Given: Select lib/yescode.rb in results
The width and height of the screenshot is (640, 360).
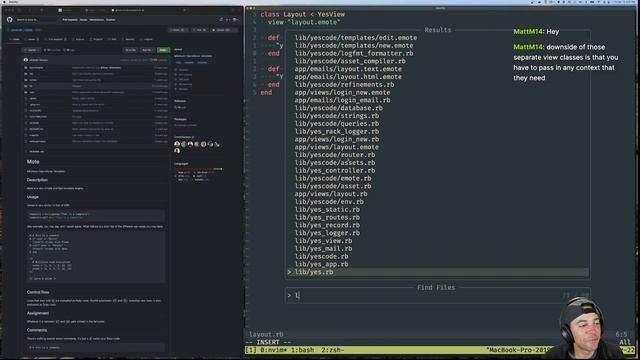Looking at the screenshot, I should click(321, 256).
